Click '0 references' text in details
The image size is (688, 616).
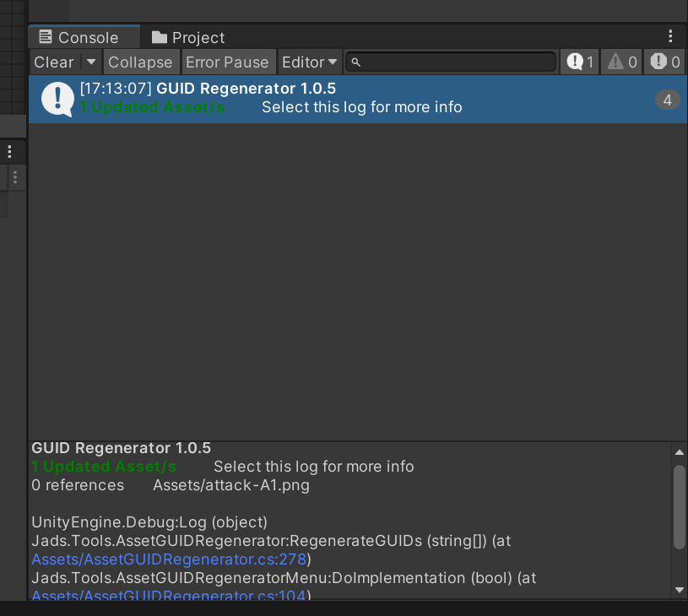[x=78, y=485]
